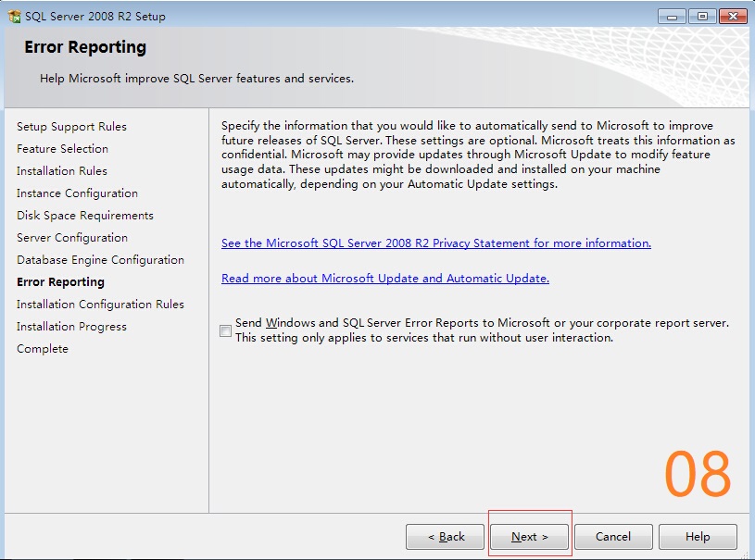Select Database Engine Configuration step

(100, 260)
